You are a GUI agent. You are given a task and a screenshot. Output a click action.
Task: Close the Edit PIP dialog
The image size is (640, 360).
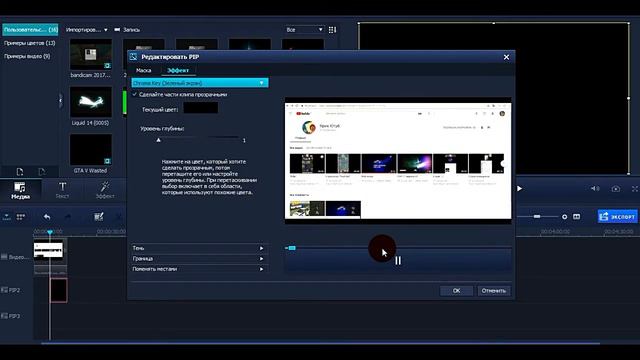(506, 57)
